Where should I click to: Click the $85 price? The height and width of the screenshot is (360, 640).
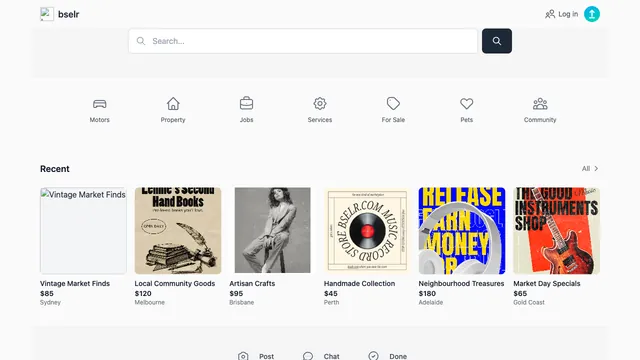[x=47, y=293]
